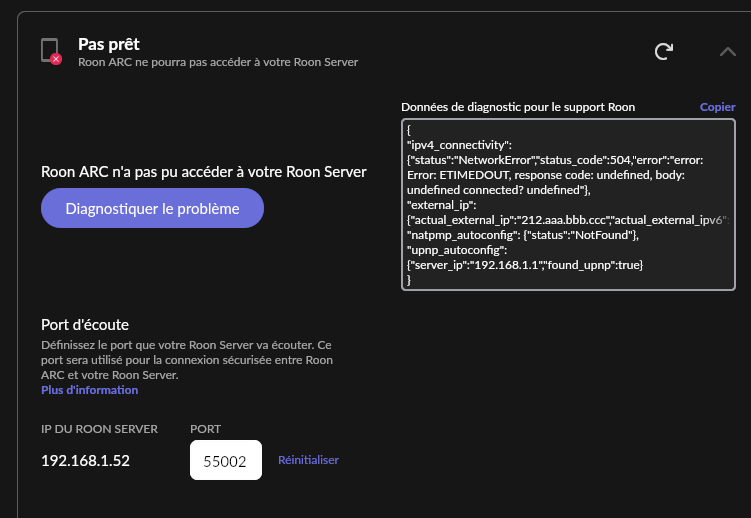The width and height of the screenshot is (751, 518).
Task: Click the refresh status icon
Action: click(x=663, y=52)
